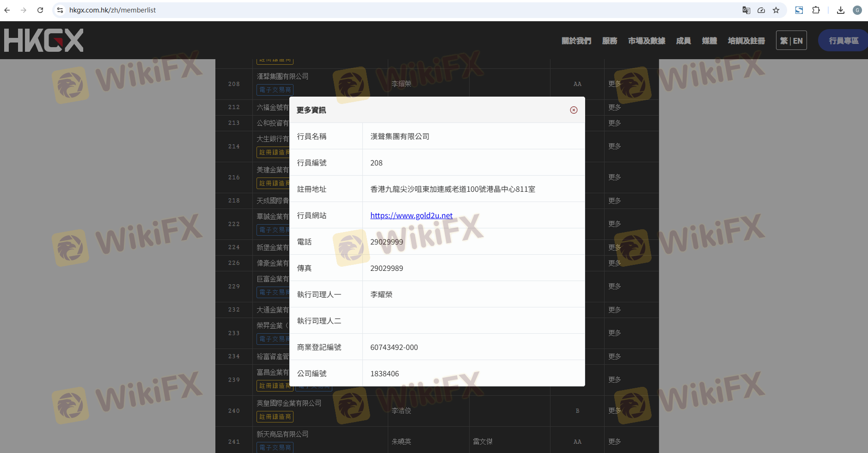Reload the page with refresh icon
Viewport: 868px width, 453px height.
tap(40, 10)
